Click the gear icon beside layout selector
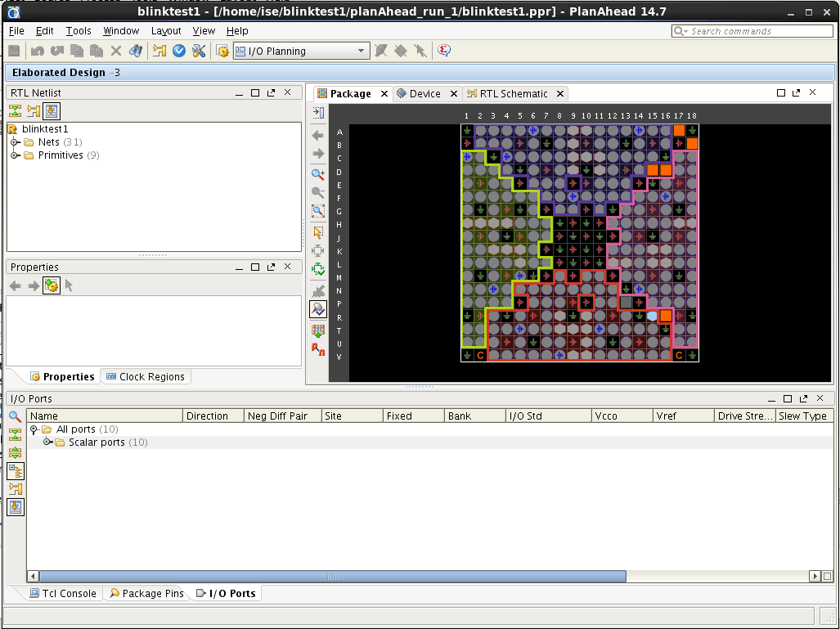The width and height of the screenshot is (840, 629). click(x=222, y=52)
